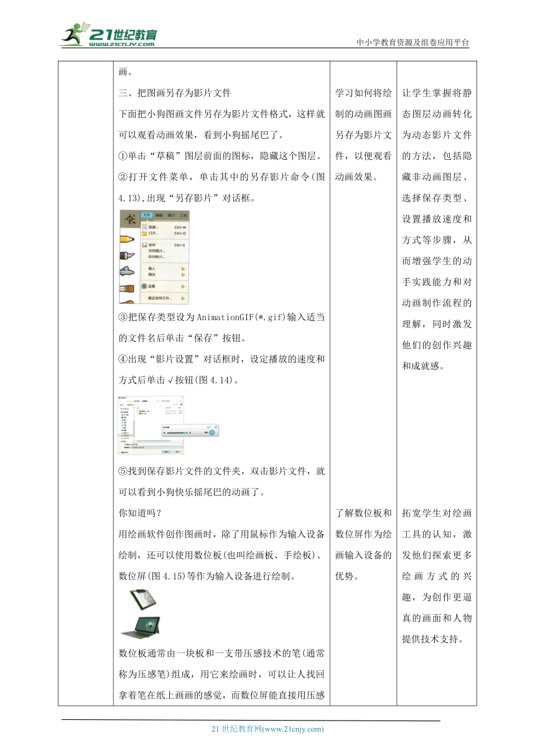The height and width of the screenshot is (756, 535).
Task: Click the round blue loop playback button
Action: (212, 433)
